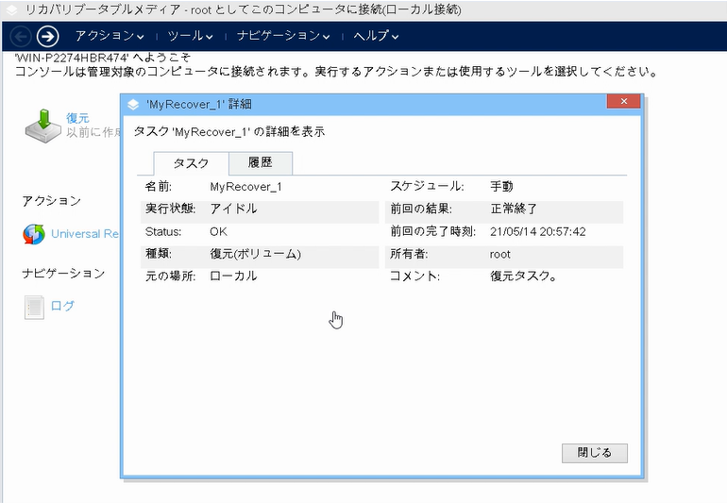
Task: Click the back navigation arrow icon
Action: pos(20,36)
